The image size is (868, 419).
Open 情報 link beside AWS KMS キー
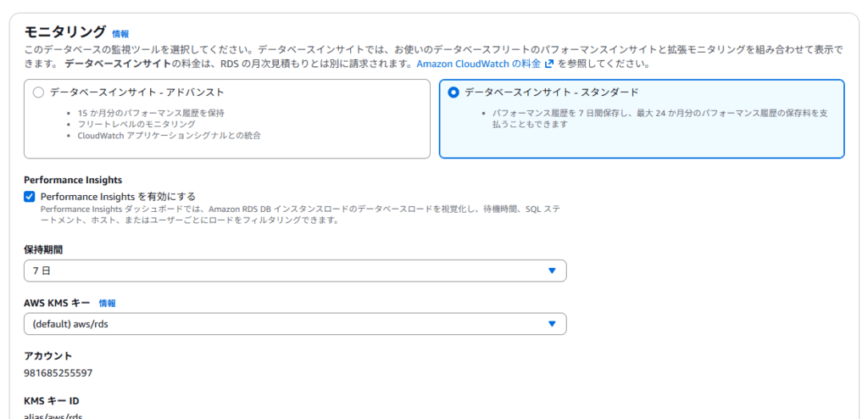(x=107, y=303)
